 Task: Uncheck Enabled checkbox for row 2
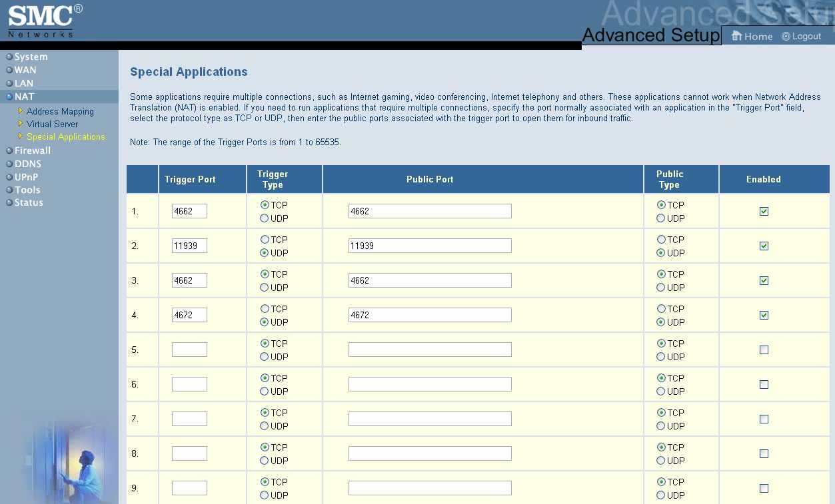[x=764, y=246]
